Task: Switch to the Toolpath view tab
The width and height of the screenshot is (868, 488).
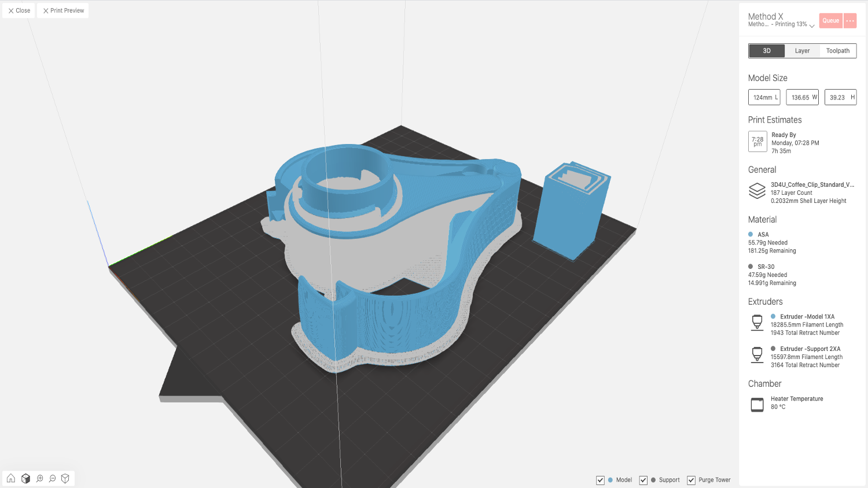Action: point(837,51)
